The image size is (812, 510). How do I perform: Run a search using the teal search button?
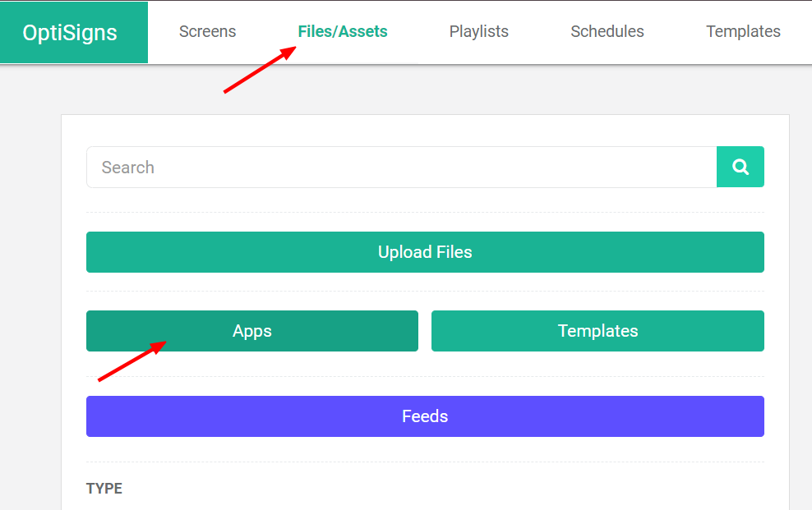pos(740,167)
